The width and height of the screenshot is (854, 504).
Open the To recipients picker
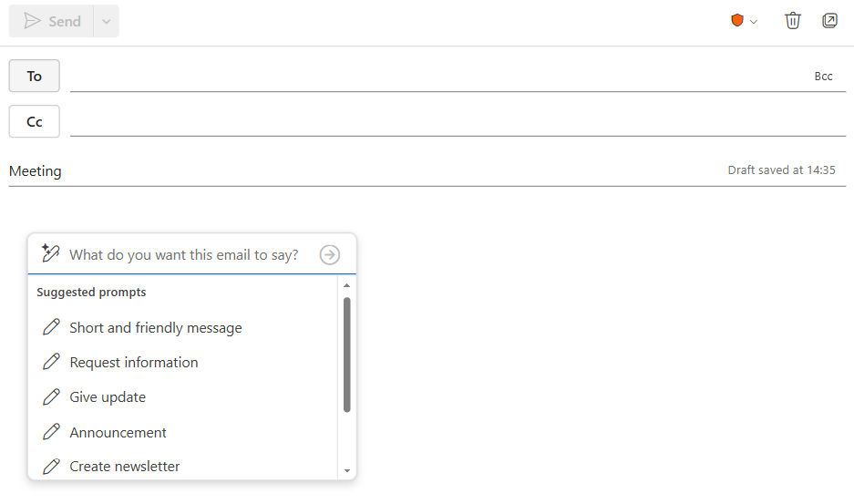(x=35, y=77)
